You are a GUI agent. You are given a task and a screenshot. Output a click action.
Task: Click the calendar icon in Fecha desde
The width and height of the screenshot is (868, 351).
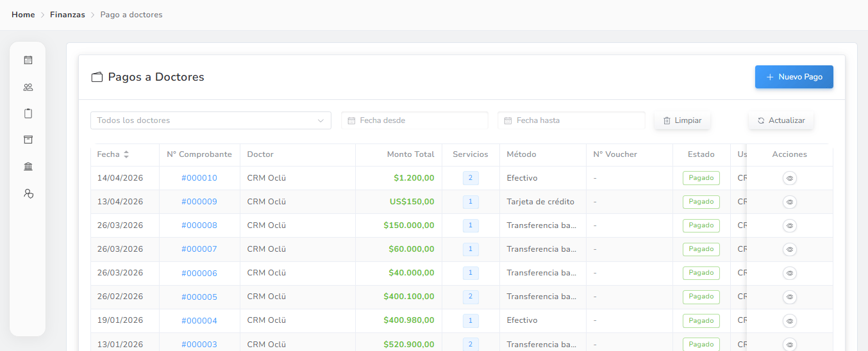[351, 120]
